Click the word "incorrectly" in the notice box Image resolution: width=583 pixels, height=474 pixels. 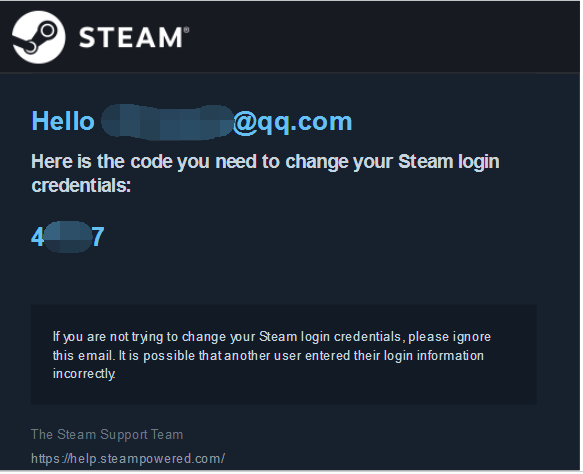point(84,374)
